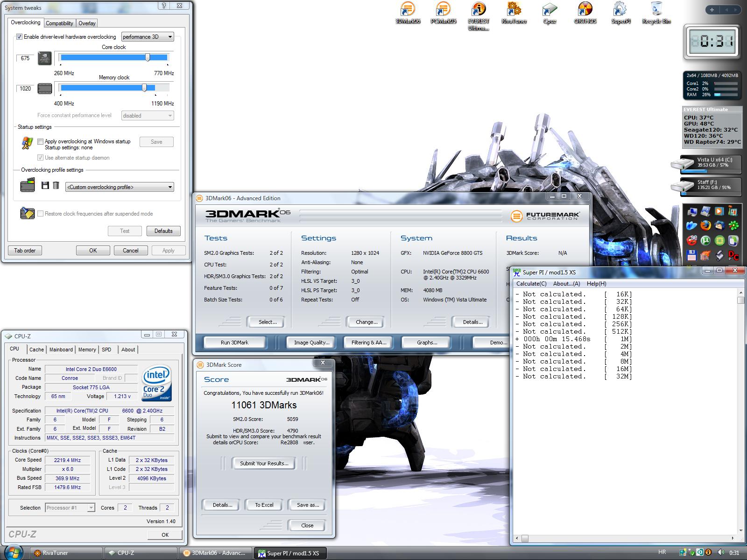
Task: Click the Thunderbird icon in the sidebar launcher
Action: (x=719, y=226)
